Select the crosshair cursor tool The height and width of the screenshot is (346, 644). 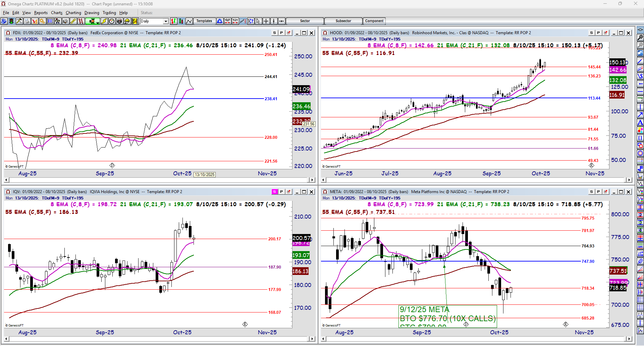pyautogui.click(x=266, y=21)
